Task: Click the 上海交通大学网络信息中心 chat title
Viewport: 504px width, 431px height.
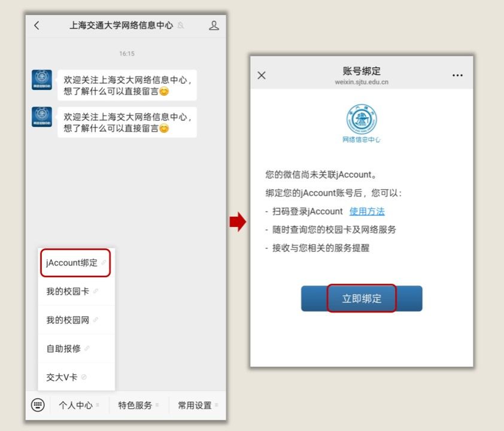Action: coord(121,25)
